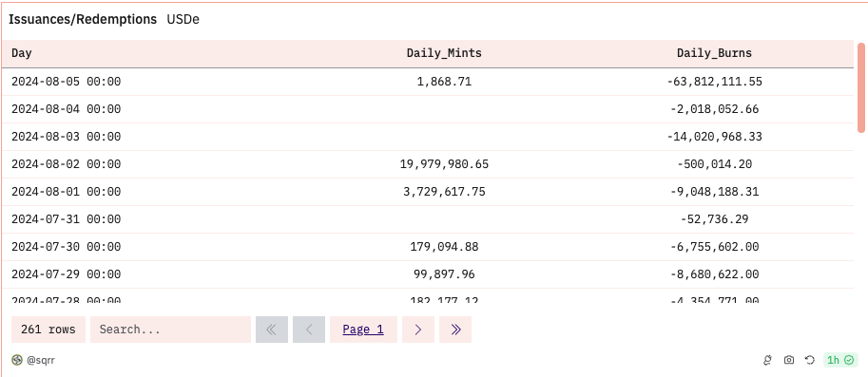
Task: Open the Page 1 selector
Action: coord(363,330)
